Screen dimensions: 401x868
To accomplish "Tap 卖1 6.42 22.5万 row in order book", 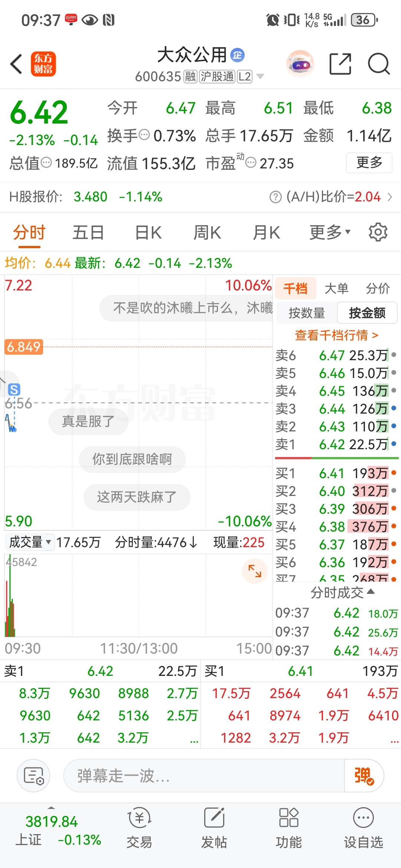I will click(x=336, y=444).
